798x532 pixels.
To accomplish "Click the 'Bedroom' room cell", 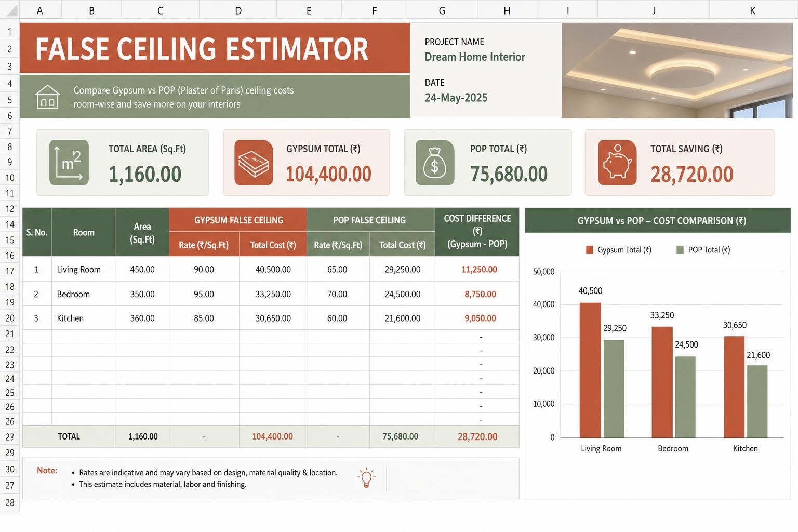I will [83, 294].
